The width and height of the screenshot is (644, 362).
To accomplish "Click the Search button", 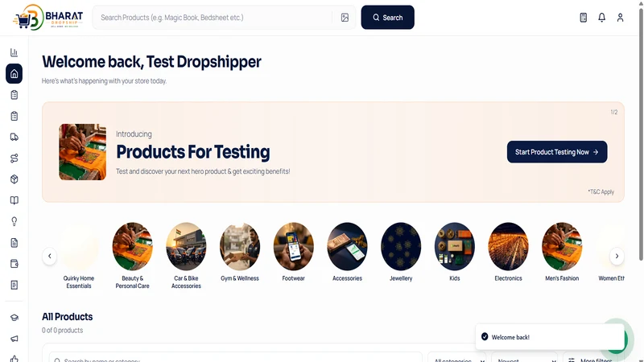I will pyautogui.click(x=388, y=17).
